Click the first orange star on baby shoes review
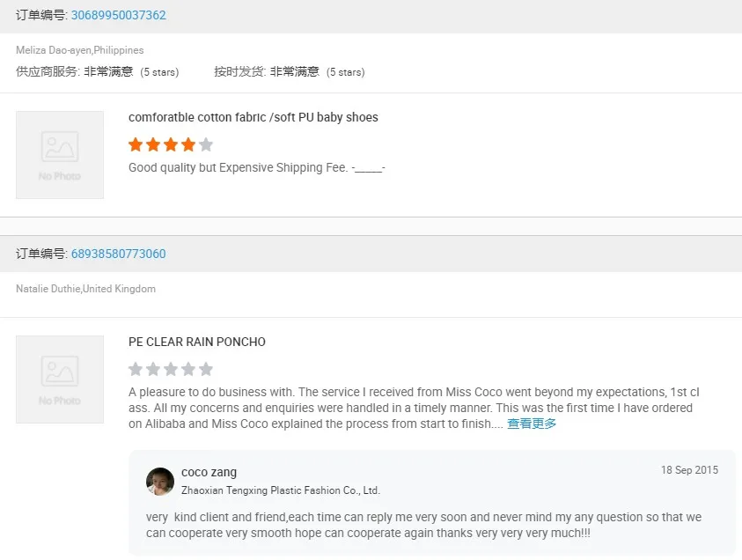This screenshot has height=560, width=742. pyautogui.click(x=136, y=144)
